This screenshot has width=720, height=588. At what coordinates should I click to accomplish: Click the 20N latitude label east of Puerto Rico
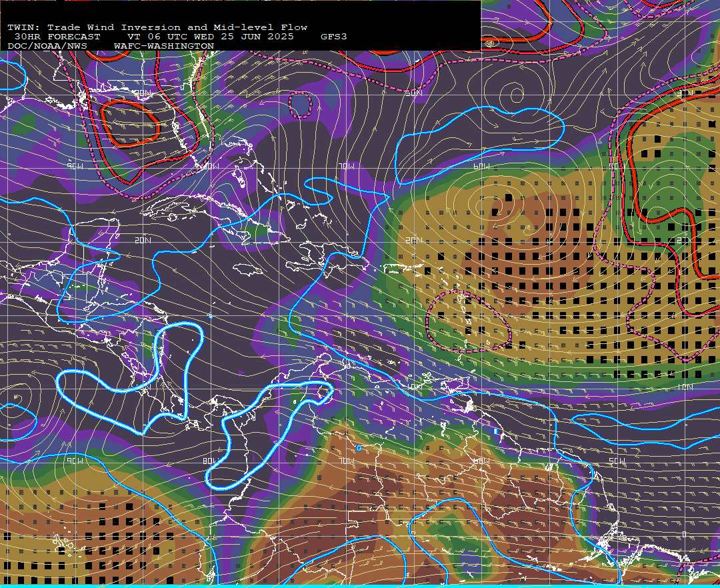pos(414,240)
